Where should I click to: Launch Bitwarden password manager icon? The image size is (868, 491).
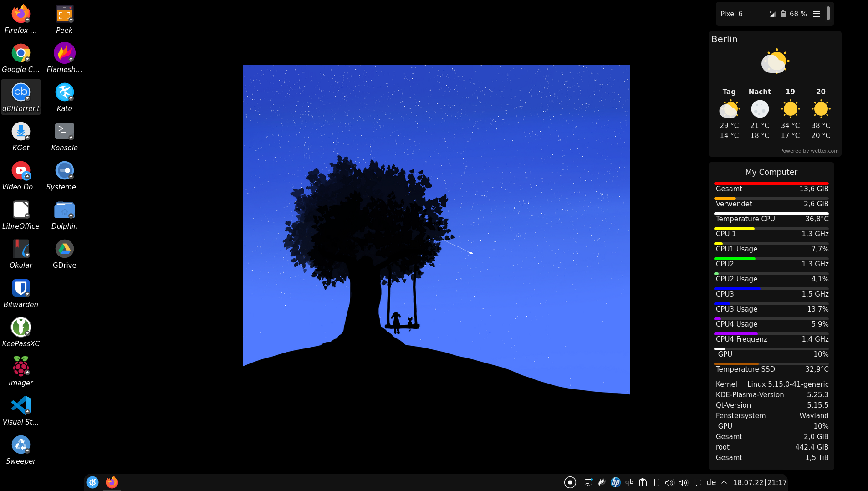20,293
